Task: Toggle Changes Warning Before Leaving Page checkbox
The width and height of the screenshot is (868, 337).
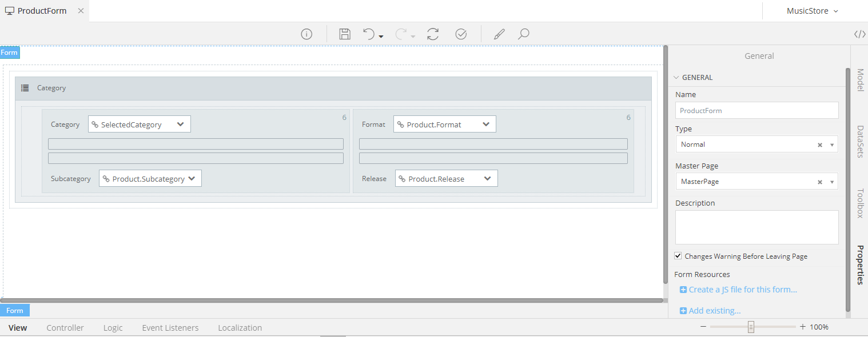Action: pyautogui.click(x=678, y=256)
